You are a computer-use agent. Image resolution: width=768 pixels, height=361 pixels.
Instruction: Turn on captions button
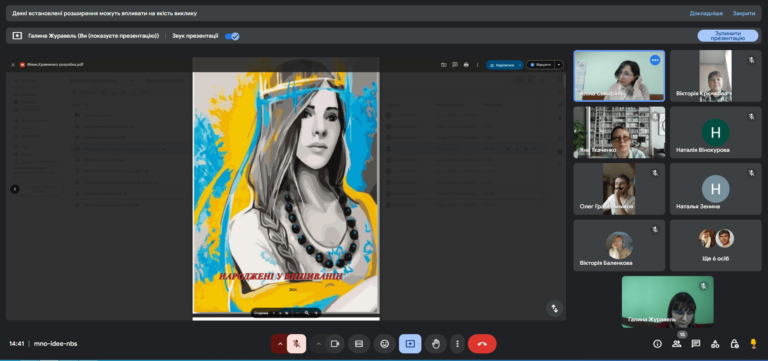(x=359, y=344)
